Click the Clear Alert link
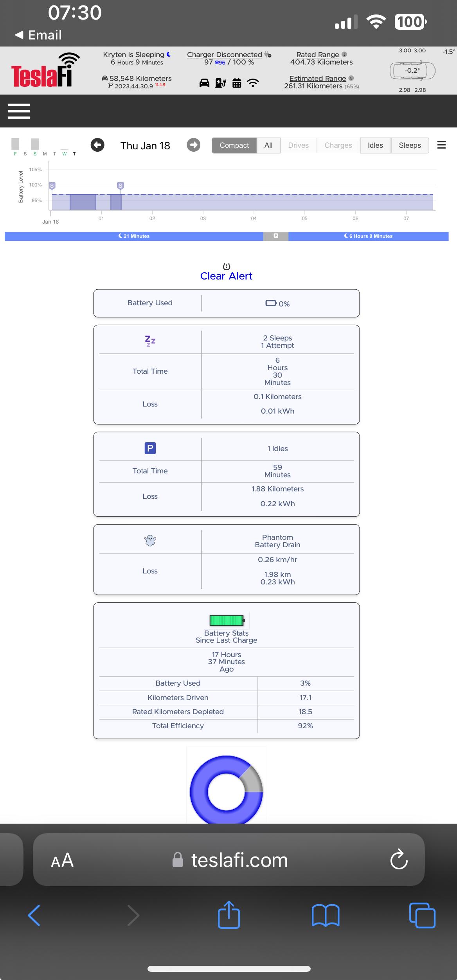Screen dimensions: 457x980 click(x=226, y=276)
